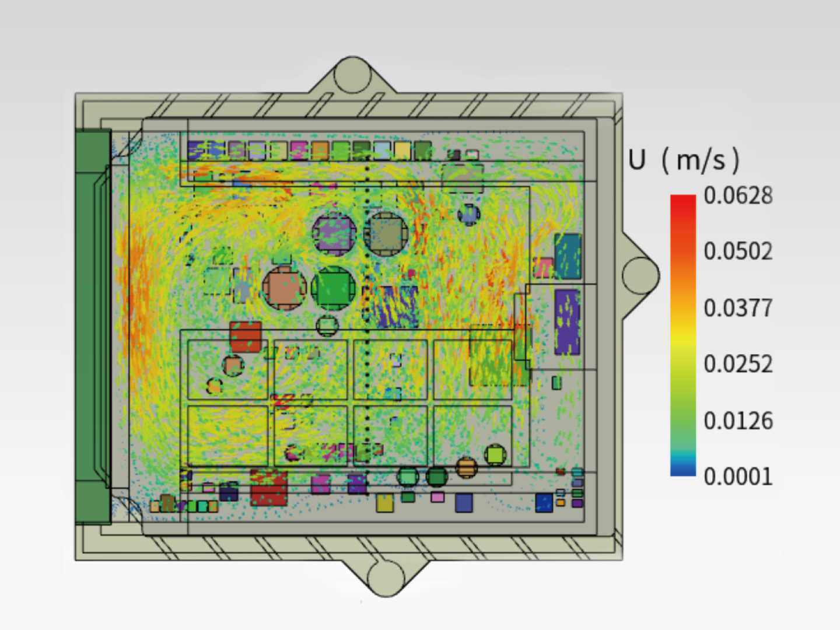Click the right-side mounting lug hole
The height and width of the screenshot is (630, 840).
[x=640, y=275]
